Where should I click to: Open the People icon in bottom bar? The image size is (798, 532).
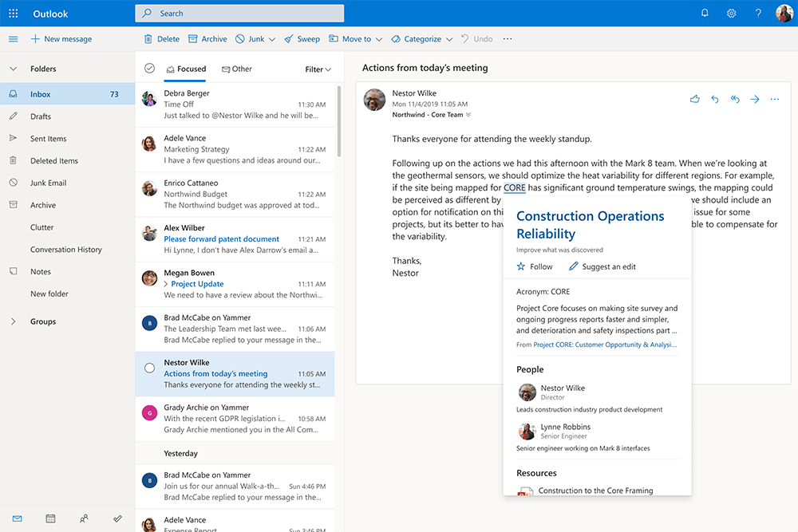(x=84, y=518)
